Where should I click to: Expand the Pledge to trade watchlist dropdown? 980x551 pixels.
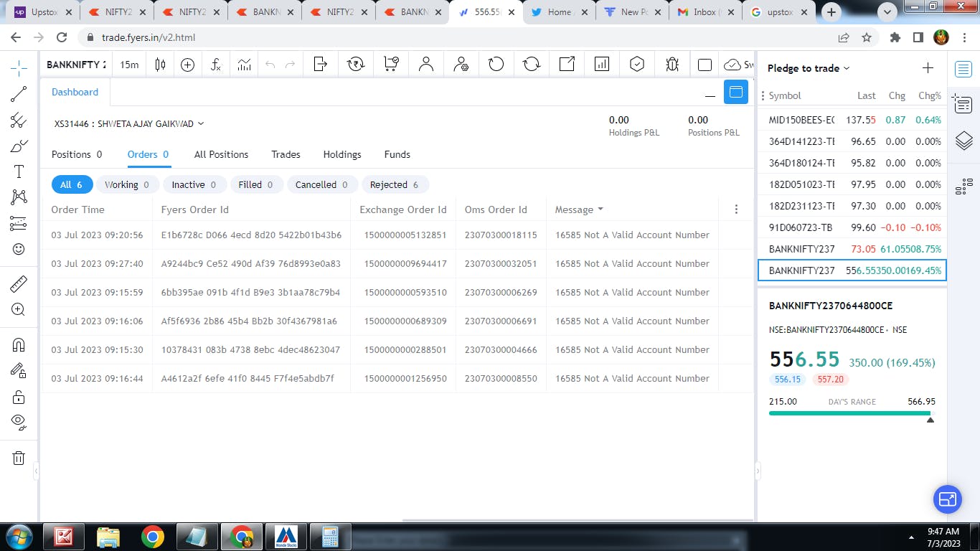click(809, 68)
